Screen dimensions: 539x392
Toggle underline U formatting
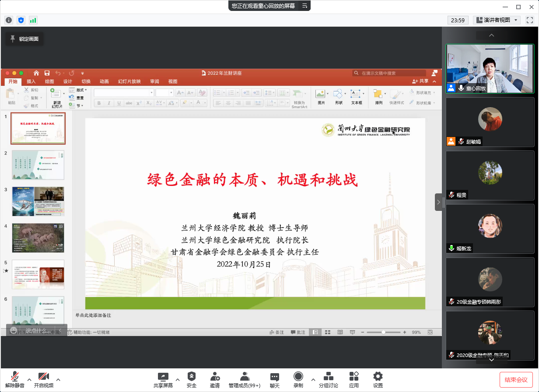pos(119,103)
